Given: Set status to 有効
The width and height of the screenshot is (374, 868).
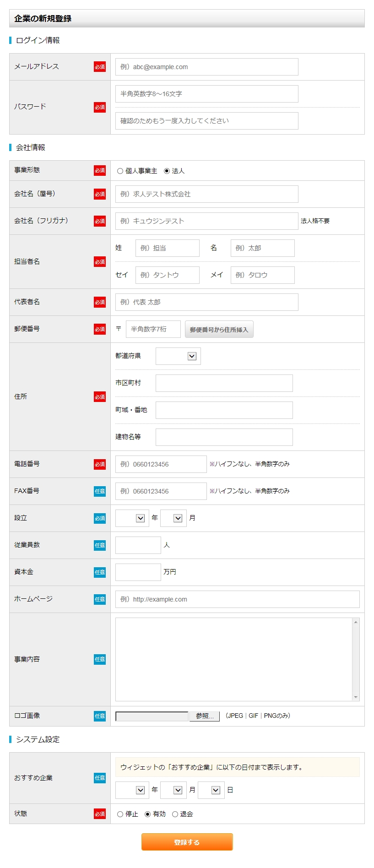Looking at the screenshot, I should pyautogui.click(x=147, y=814).
